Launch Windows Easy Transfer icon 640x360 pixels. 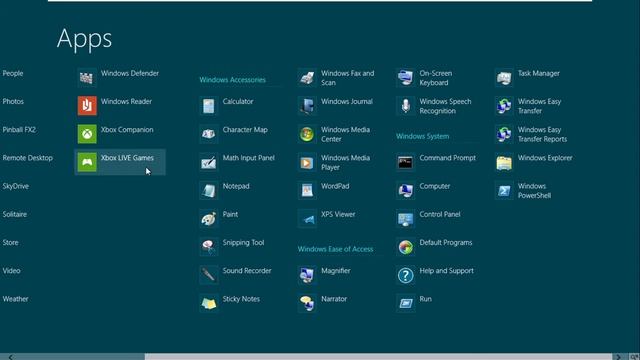(504, 106)
